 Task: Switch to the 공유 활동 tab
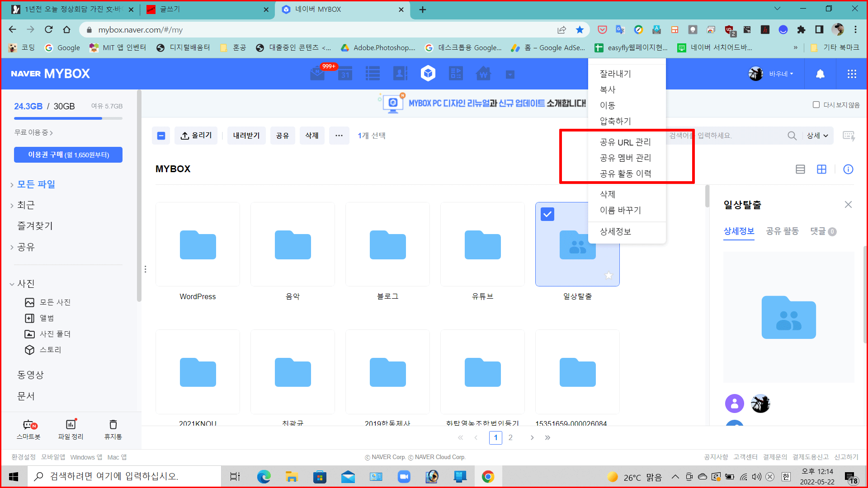(782, 231)
